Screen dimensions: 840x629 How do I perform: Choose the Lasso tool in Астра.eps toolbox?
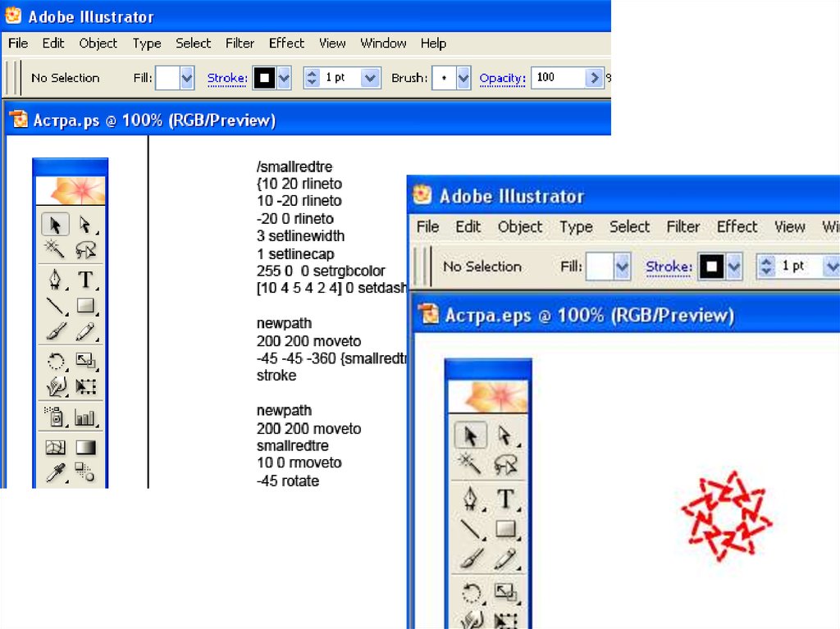pos(505,464)
